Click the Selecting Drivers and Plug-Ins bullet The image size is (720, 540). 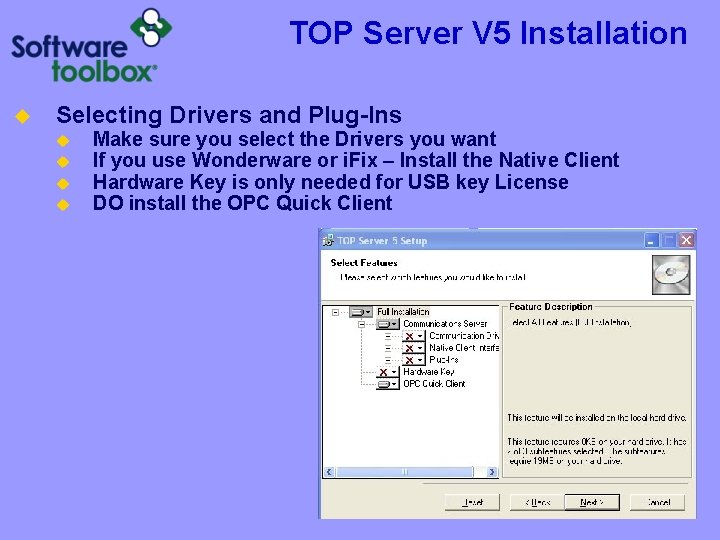tap(229, 115)
